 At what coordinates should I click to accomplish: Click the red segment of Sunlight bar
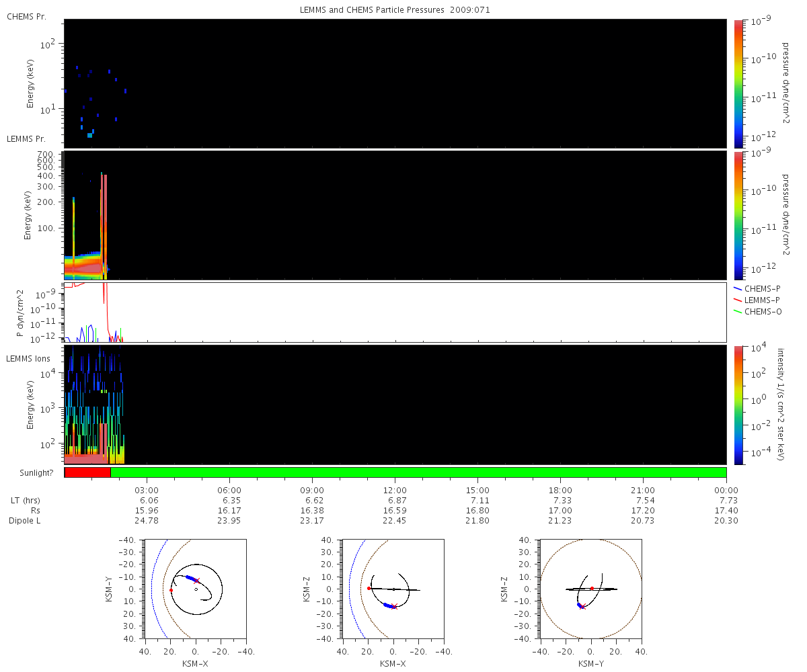click(x=87, y=472)
